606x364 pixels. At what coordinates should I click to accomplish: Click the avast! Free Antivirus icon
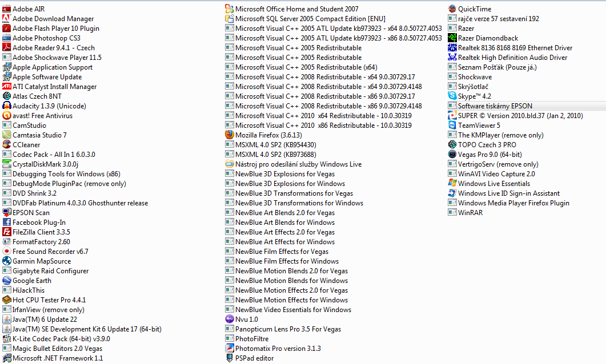[7, 115]
